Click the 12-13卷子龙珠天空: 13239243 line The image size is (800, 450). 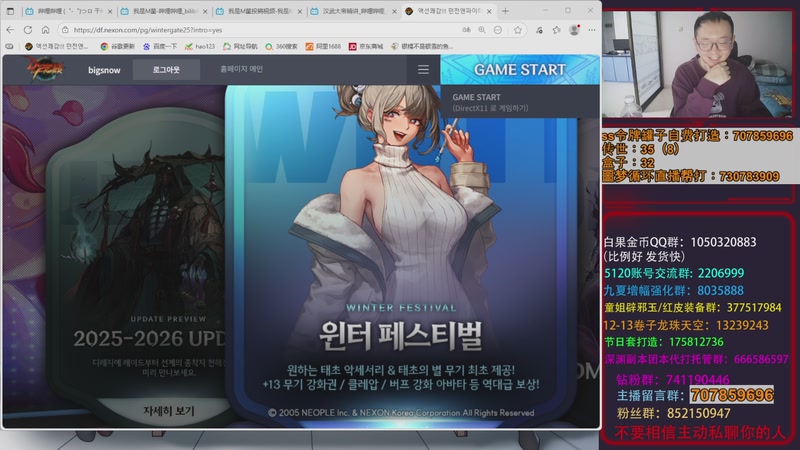686,325
